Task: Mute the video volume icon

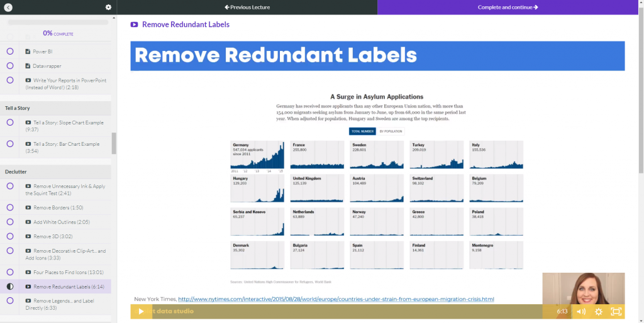Action: (580, 312)
